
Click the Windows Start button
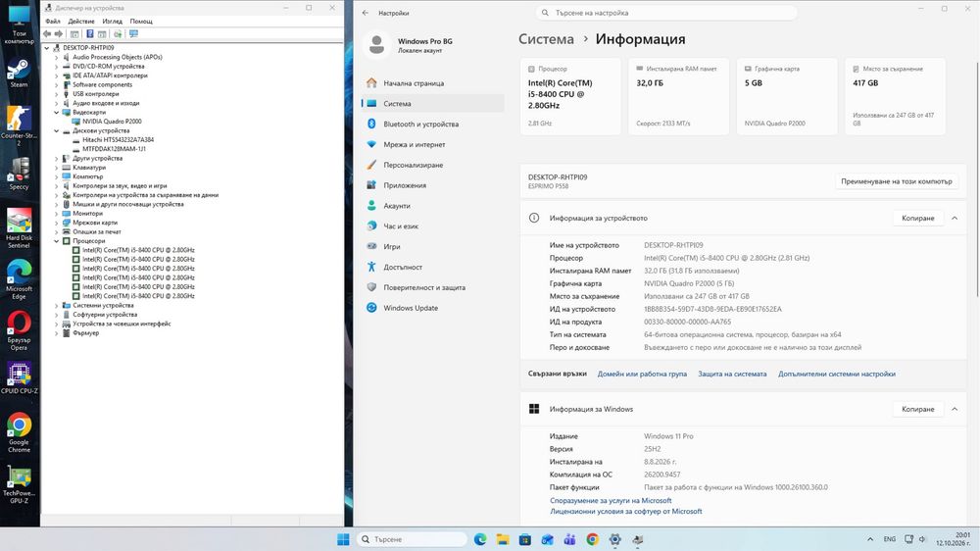[343, 539]
